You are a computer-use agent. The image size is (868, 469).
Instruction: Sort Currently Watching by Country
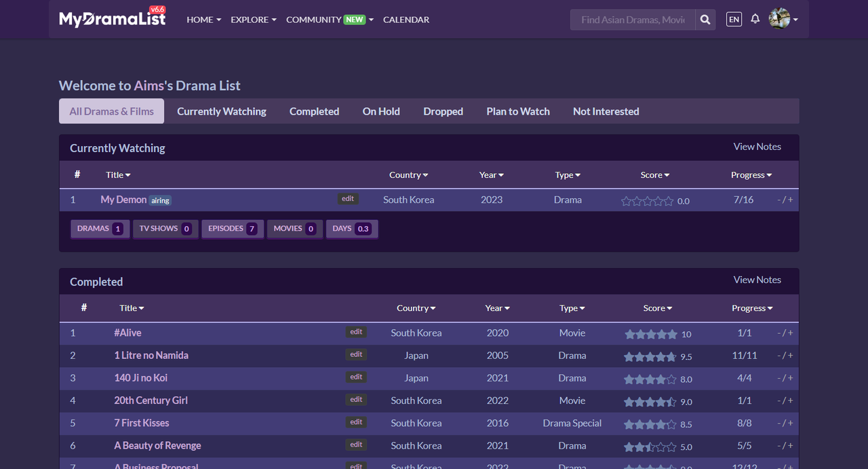click(x=408, y=175)
